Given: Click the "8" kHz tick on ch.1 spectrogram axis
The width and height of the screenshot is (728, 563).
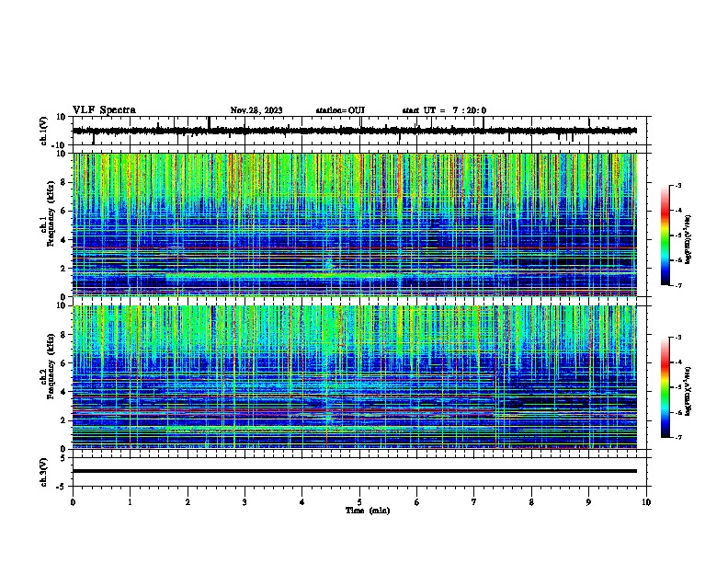Looking at the screenshot, I should coord(63,182).
